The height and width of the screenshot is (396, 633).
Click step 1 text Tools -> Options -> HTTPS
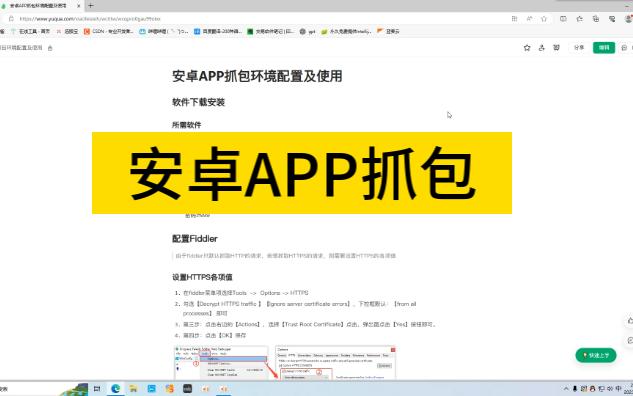click(x=245, y=293)
